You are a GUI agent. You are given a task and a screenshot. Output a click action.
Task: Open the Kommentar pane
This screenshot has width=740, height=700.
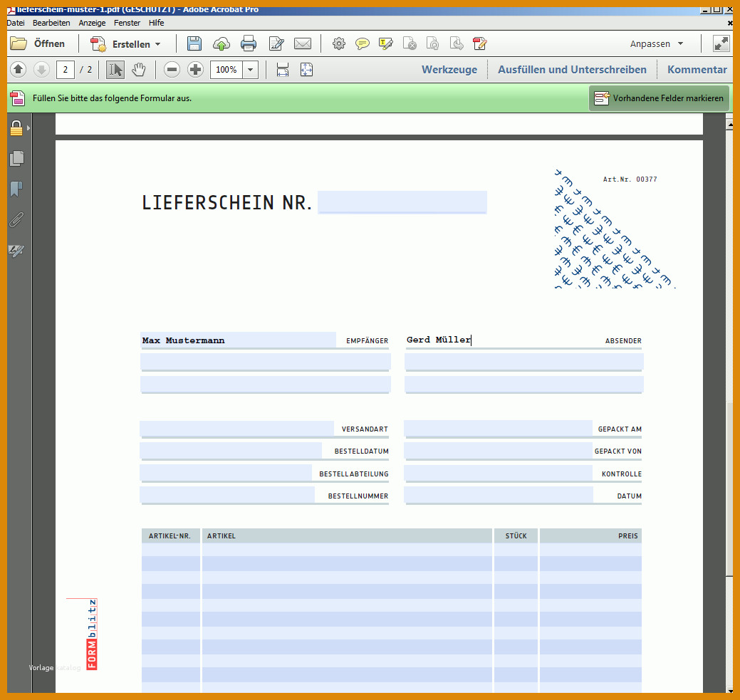pyautogui.click(x=697, y=70)
